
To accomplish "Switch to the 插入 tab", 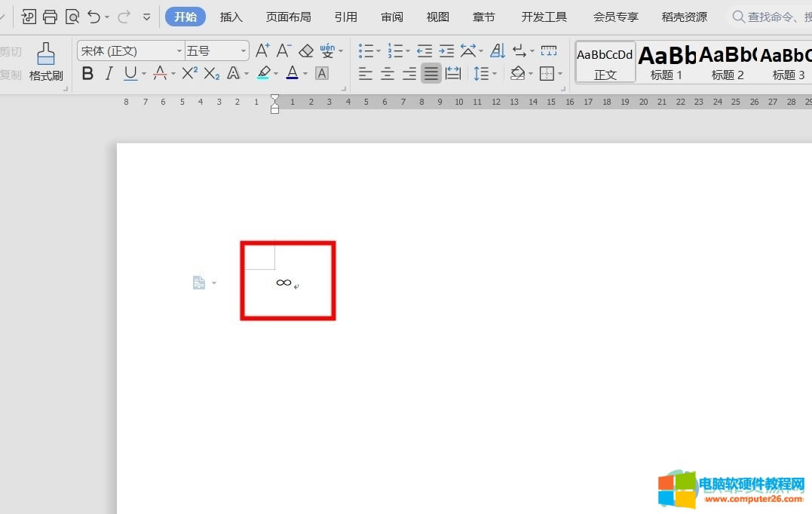I will click(x=231, y=17).
